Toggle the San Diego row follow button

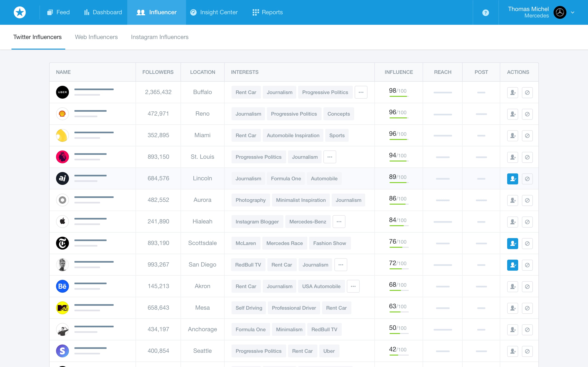(x=512, y=265)
